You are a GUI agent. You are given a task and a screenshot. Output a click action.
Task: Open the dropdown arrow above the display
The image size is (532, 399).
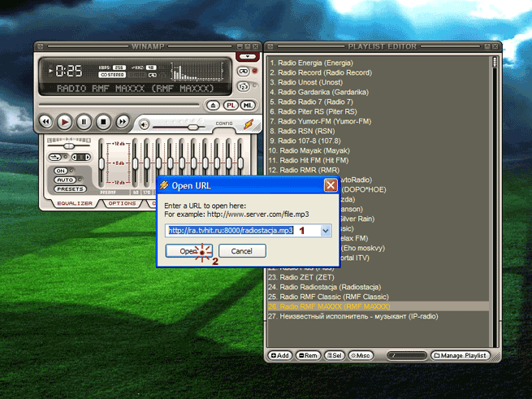(248, 56)
